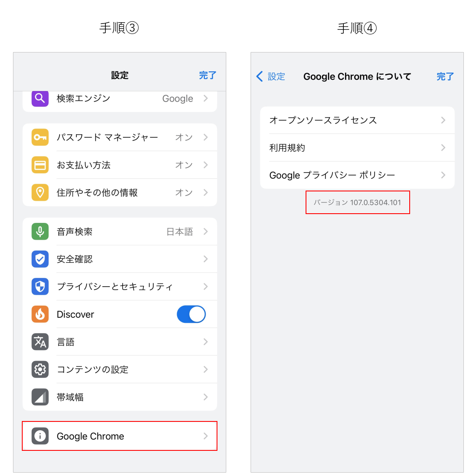This screenshot has height=476, width=476.
Task: Tap the bandwidth signal icon
Action: 40,397
